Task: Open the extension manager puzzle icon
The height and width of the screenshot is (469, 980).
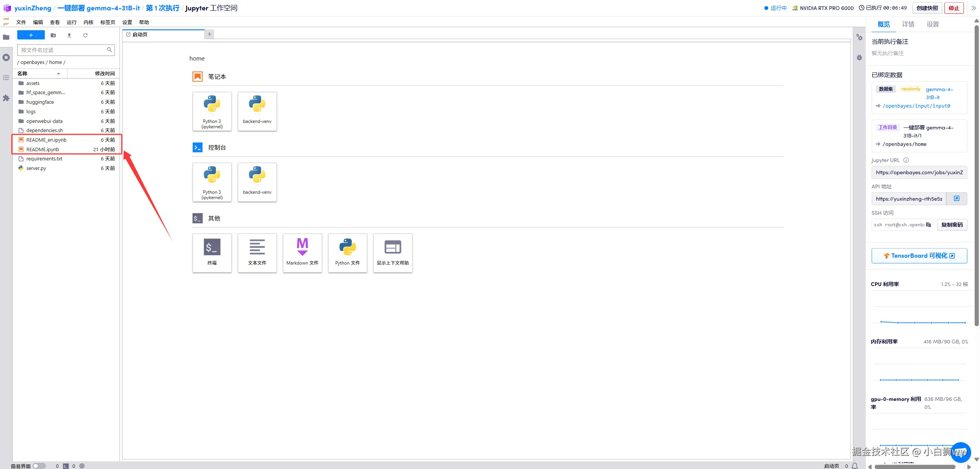Action: [x=6, y=98]
